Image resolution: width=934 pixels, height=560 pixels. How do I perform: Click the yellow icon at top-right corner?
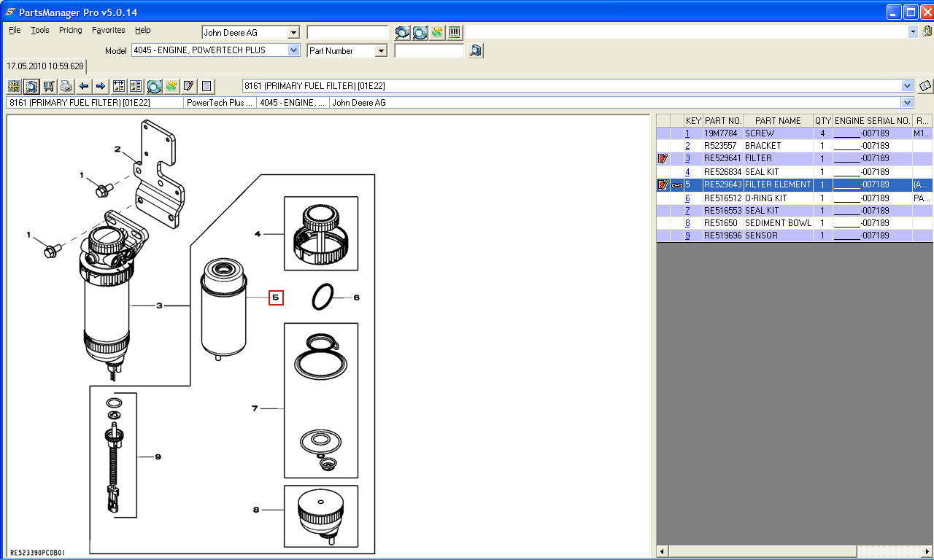[x=927, y=31]
